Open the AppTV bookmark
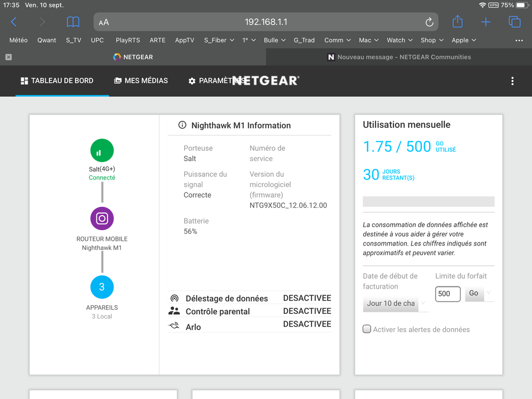Viewport: 532px width, 399px height. pos(185,40)
